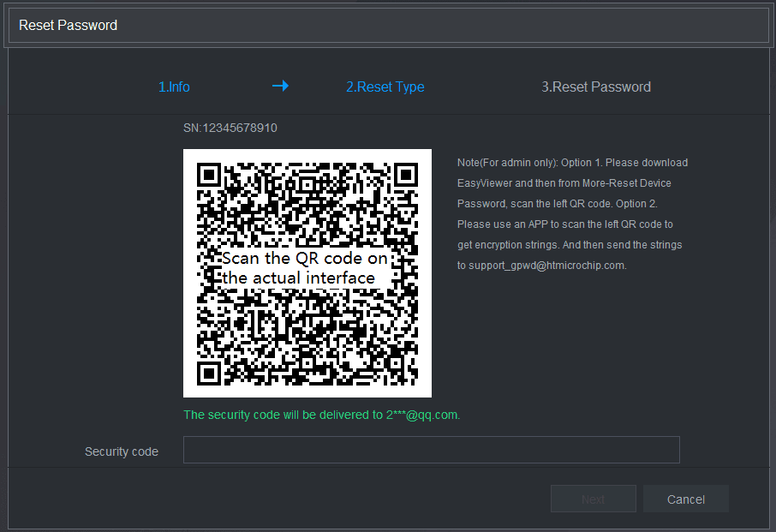Click the Cancel button

point(685,499)
